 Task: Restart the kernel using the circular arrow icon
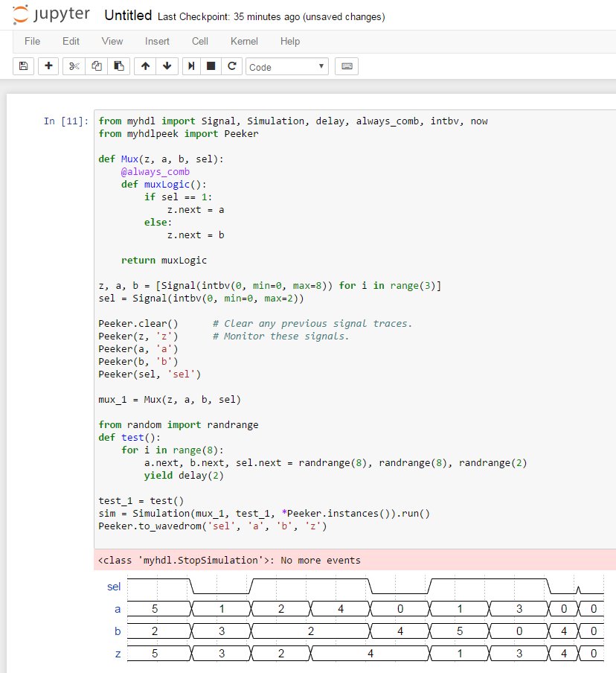tap(231, 66)
